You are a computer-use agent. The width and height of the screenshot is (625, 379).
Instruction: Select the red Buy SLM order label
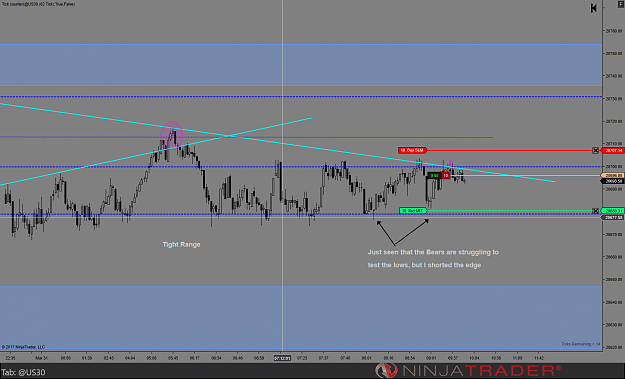coord(413,150)
